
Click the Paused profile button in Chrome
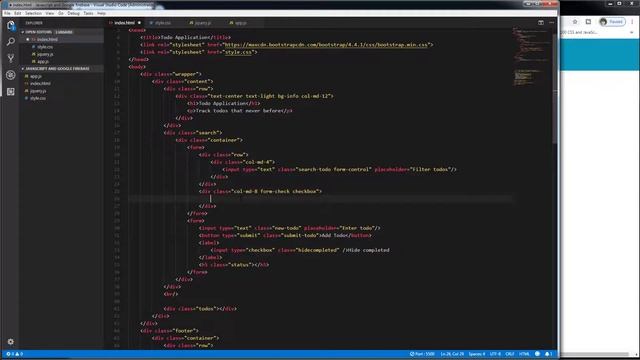click(x=612, y=22)
